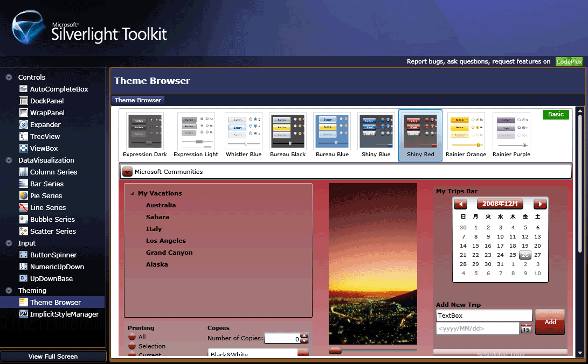Open the NumericUpDown sample page

click(57, 267)
